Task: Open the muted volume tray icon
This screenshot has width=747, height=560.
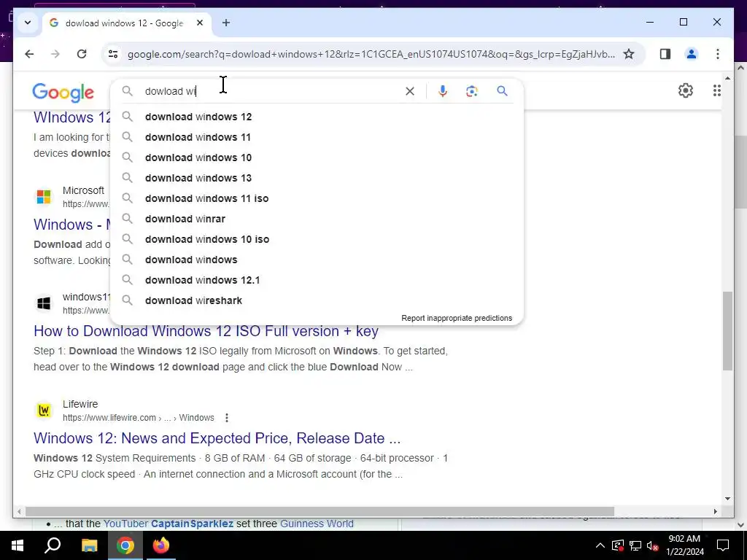Action: tap(652, 545)
